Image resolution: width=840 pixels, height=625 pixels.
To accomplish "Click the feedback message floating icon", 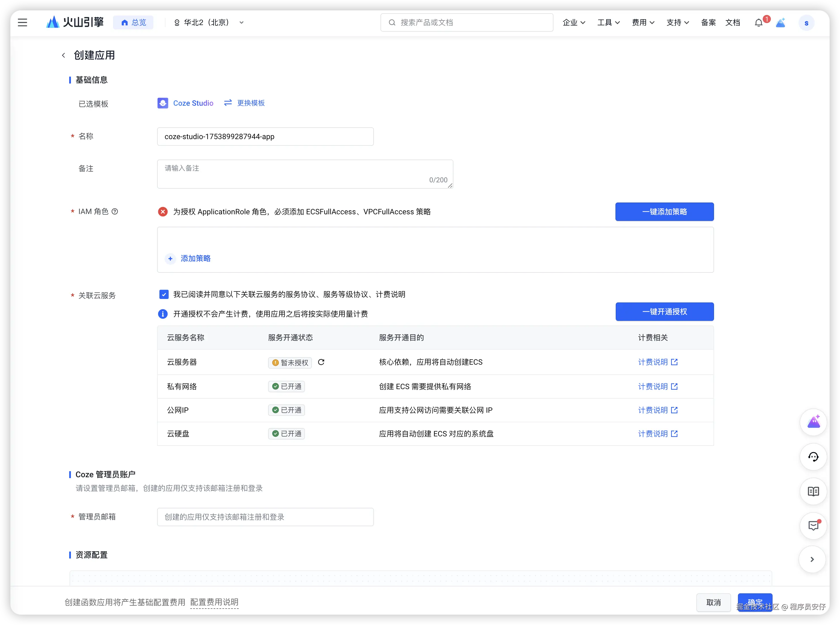I will coord(813,526).
